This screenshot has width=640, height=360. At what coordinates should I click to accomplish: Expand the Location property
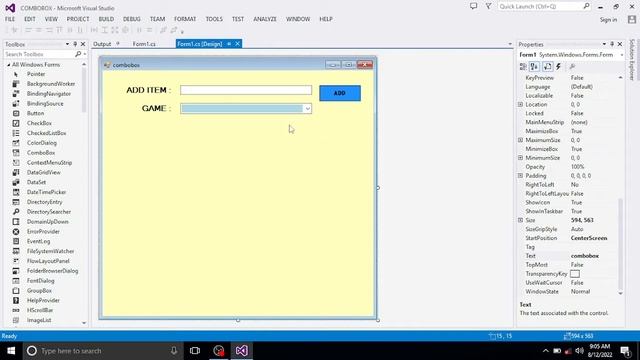tap(520, 104)
